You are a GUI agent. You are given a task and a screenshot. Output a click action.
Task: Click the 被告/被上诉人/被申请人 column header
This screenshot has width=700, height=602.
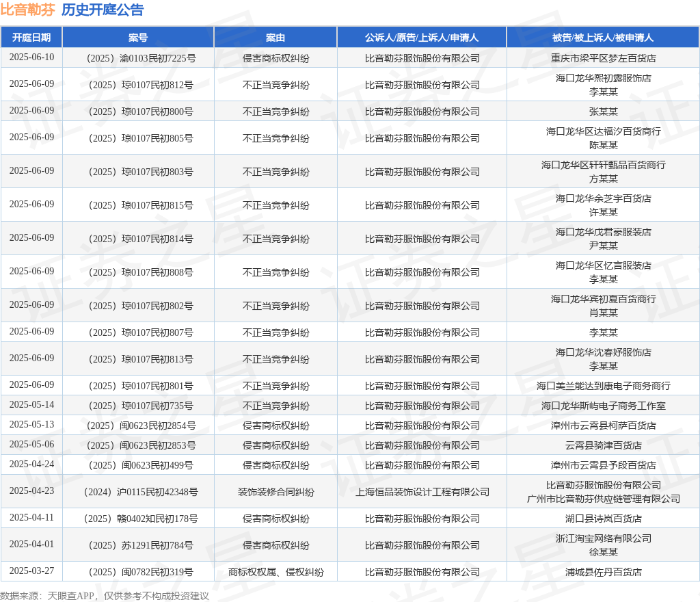tap(603, 38)
